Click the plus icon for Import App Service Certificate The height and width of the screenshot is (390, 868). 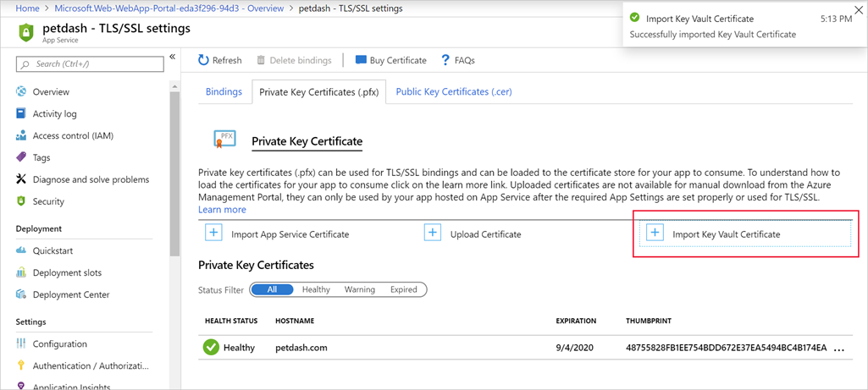coord(213,233)
